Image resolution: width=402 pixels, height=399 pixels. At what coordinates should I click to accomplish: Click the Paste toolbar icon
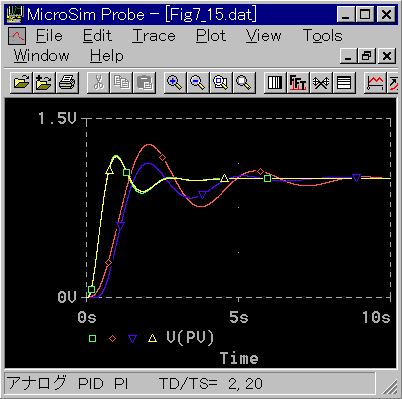[144, 82]
